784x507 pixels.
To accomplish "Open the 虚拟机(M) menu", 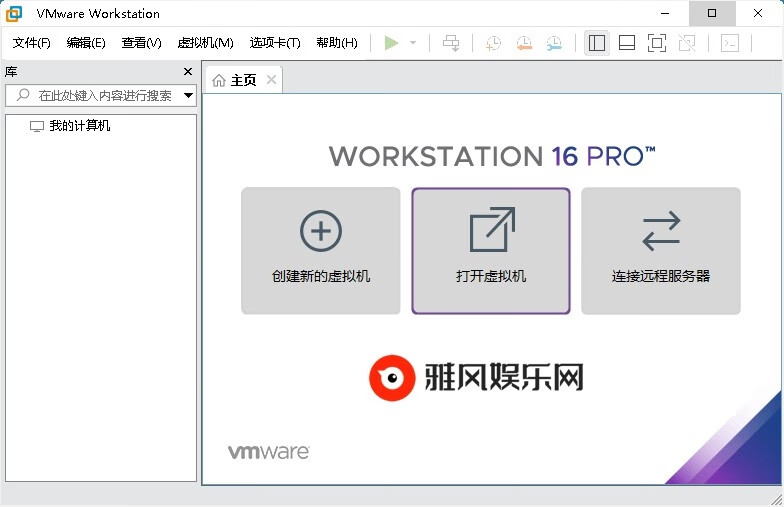I will coord(206,43).
